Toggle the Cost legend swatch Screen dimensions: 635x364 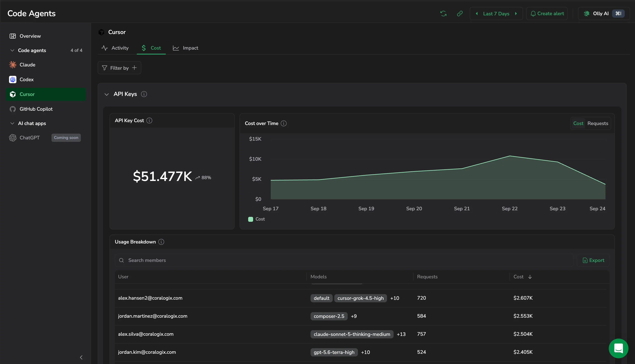pyautogui.click(x=250, y=219)
